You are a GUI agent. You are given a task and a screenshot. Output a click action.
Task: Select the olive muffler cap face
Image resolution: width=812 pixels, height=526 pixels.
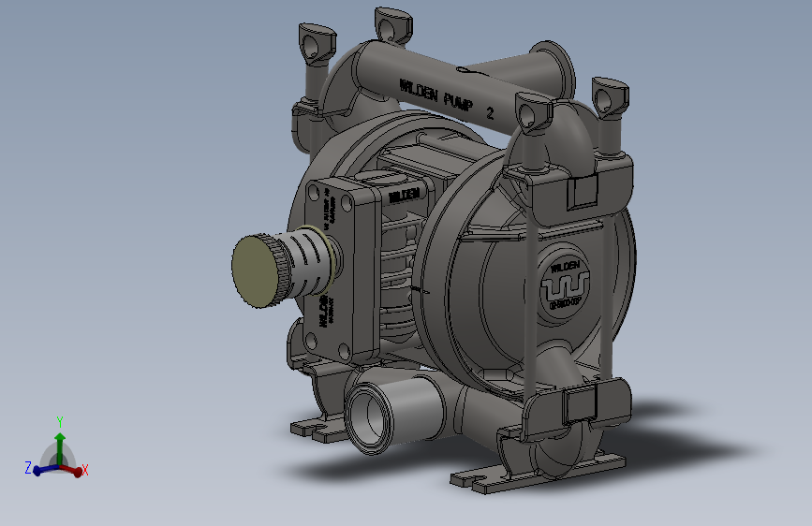(x=256, y=271)
